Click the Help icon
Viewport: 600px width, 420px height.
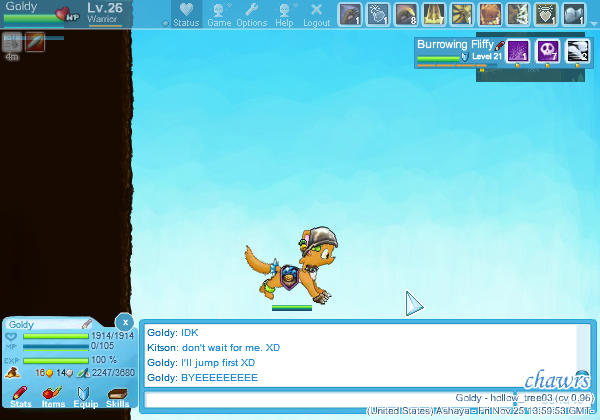pyautogui.click(x=284, y=14)
